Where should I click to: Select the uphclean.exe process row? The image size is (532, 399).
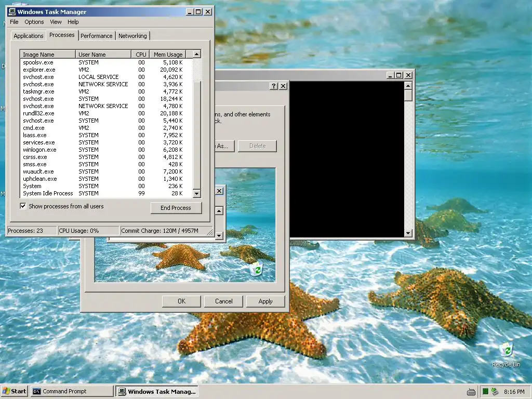(x=106, y=179)
